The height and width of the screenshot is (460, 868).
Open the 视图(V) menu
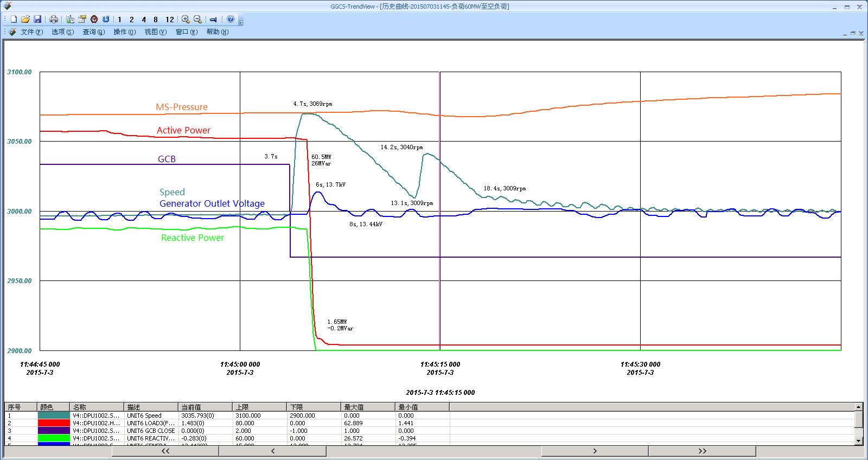point(155,32)
